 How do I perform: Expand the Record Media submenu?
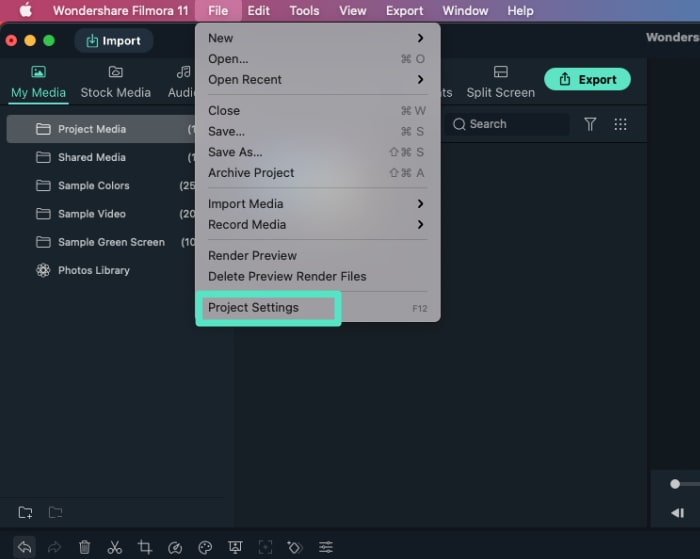(317, 225)
